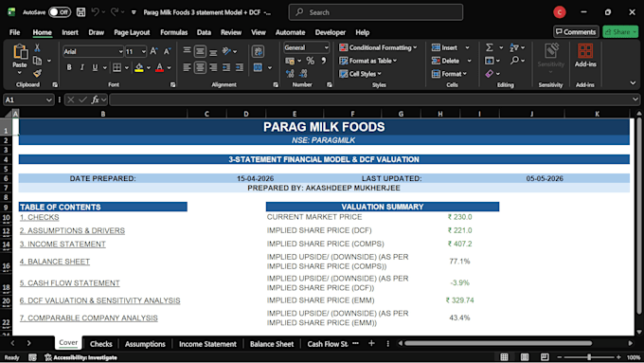Viewport: 644px width, 363px height.
Task: Click the Find & Select magnifier icon
Action: (x=514, y=61)
